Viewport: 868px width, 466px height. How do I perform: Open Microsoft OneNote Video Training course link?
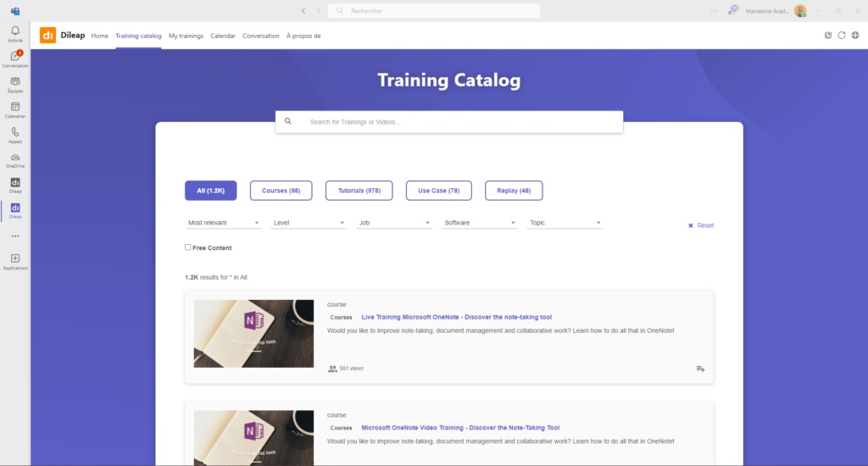coord(460,428)
